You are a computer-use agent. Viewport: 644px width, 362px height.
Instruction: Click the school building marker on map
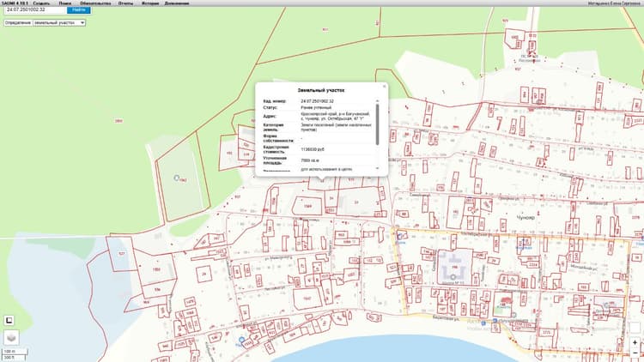pyautogui.click(x=453, y=277)
